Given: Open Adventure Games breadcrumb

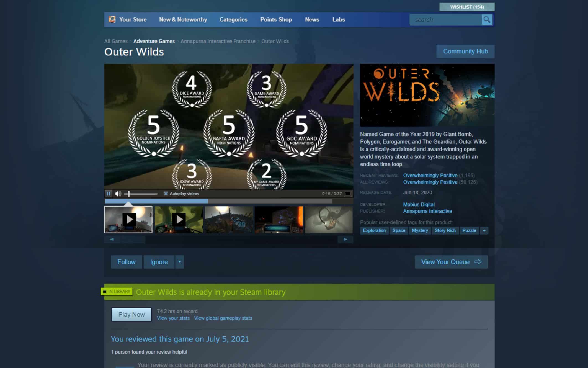Looking at the screenshot, I should pos(154,41).
